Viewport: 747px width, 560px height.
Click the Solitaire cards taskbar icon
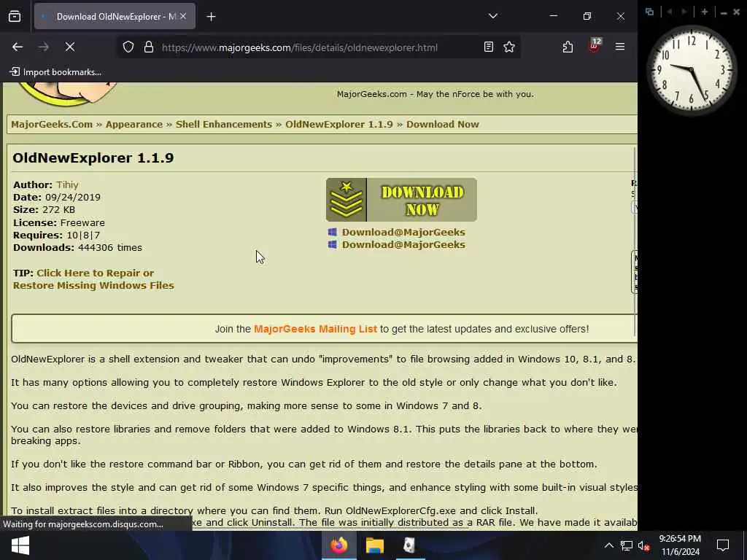409,545
